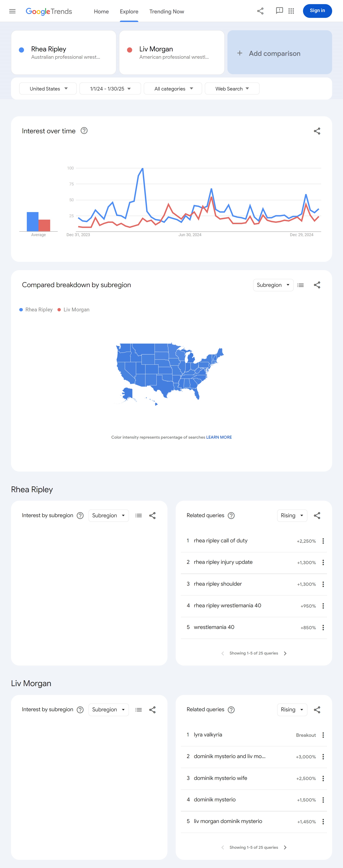
Task: Click the Google apps grid icon
Action: (x=291, y=11)
